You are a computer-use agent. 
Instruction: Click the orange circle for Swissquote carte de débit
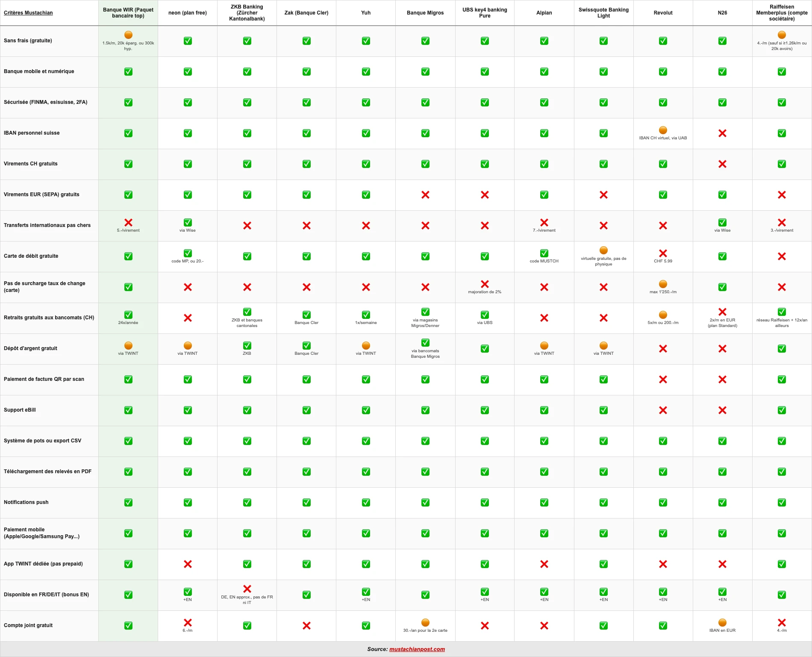[603, 250]
